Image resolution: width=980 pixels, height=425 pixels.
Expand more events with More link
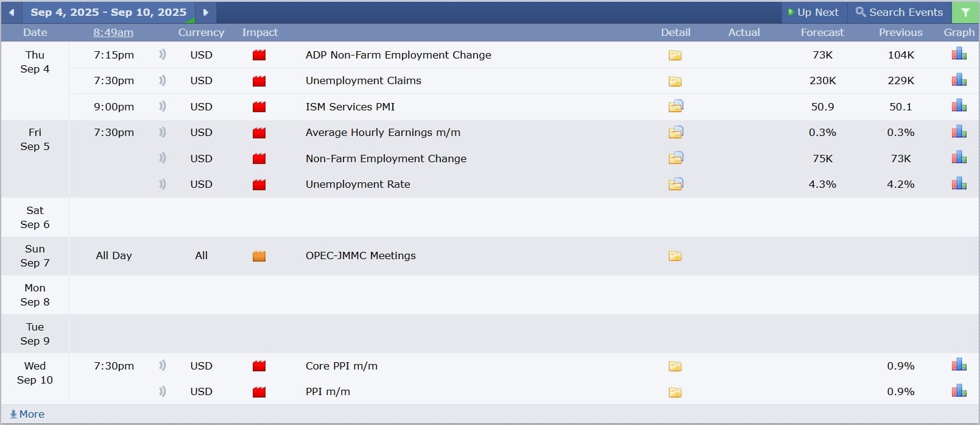(x=27, y=414)
